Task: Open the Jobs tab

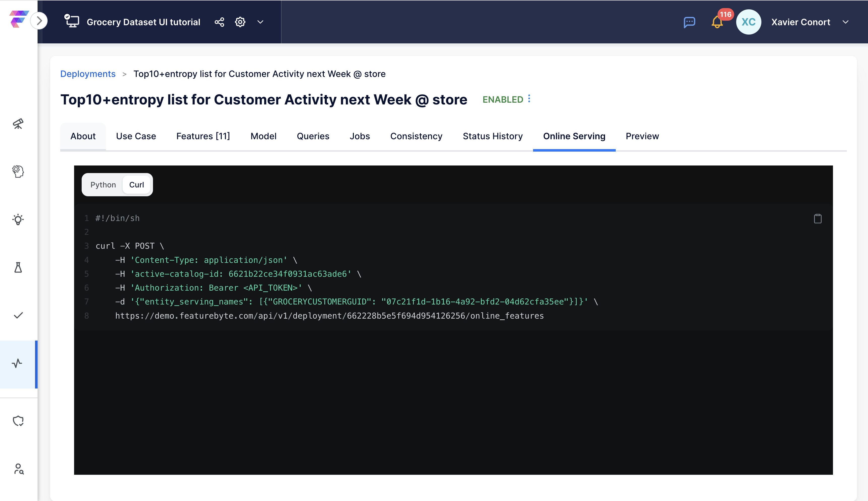Action: tap(360, 136)
